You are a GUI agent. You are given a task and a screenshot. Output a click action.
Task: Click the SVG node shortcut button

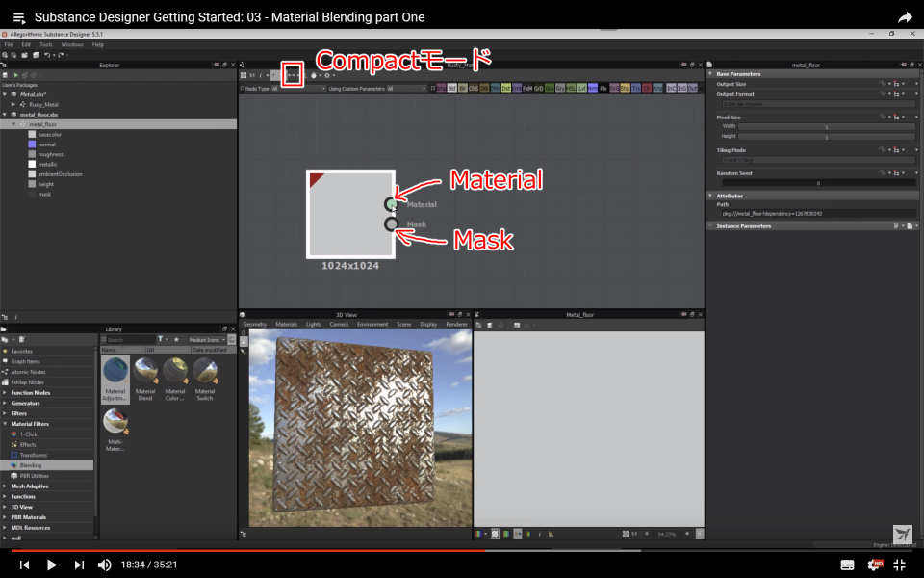click(614, 89)
